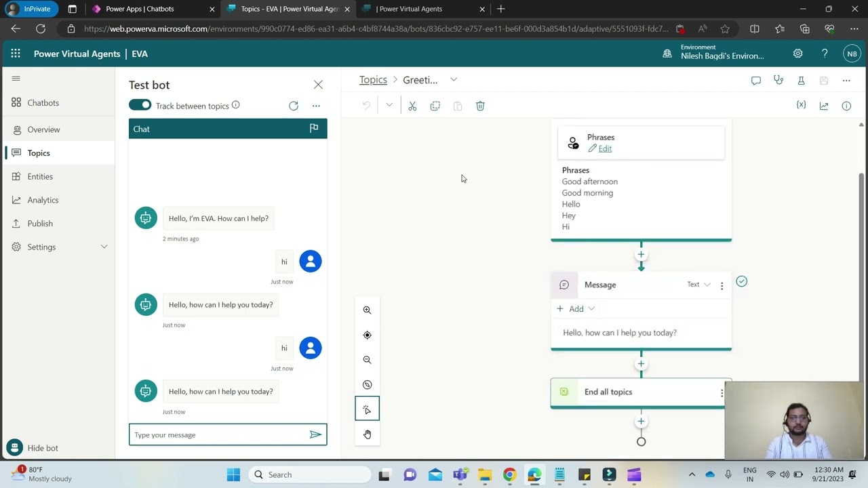Flag an issue in the Chat header
Viewport: 868px width, 488px height.
pyautogui.click(x=314, y=128)
